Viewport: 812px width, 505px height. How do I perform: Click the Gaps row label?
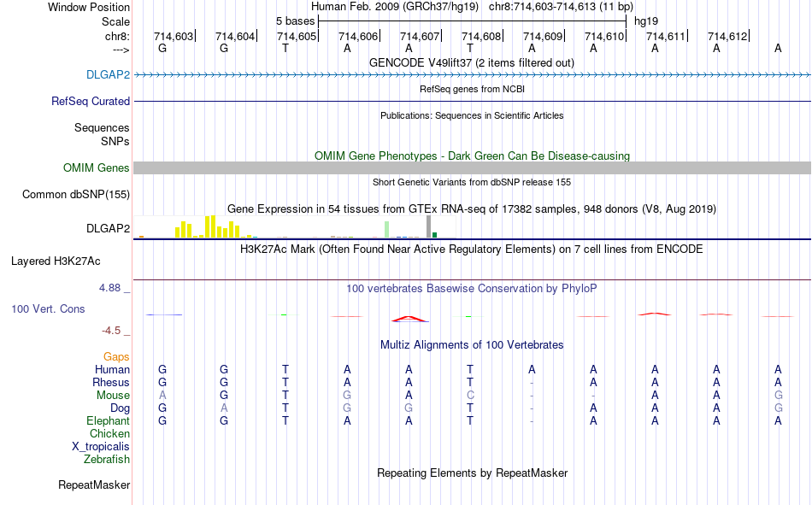tap(116, 356)
